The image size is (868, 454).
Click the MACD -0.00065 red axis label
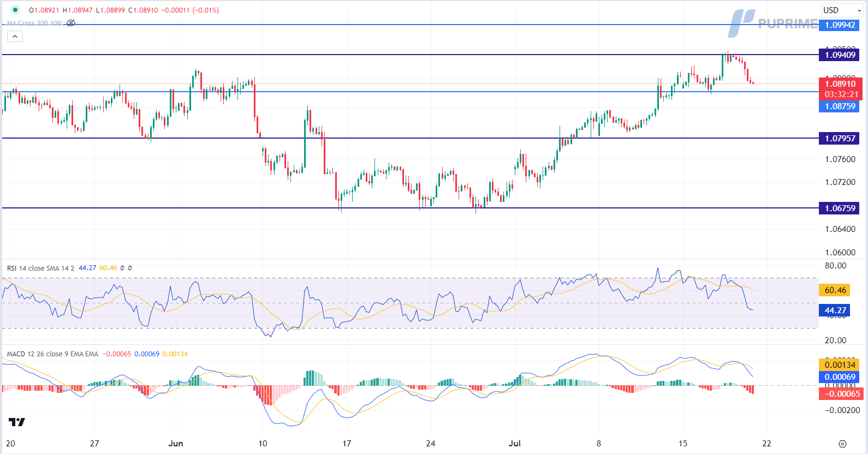click(841, 394)
